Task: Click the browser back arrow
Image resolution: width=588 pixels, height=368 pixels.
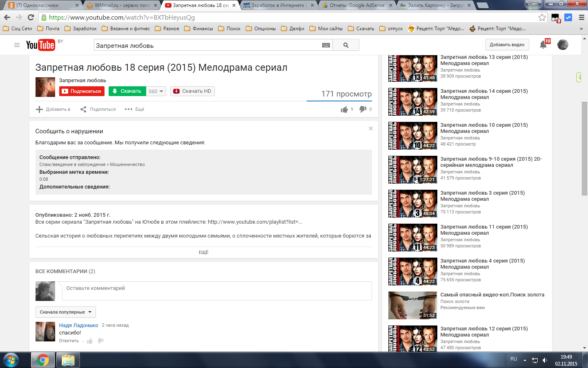Action: click(7, 18)
